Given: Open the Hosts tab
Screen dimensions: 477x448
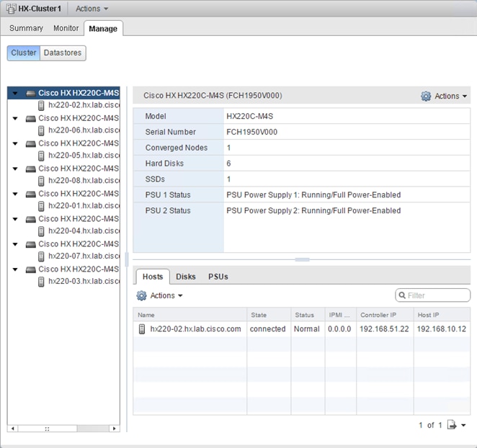Looking at the screenshot, I should (x=153, y=277).
